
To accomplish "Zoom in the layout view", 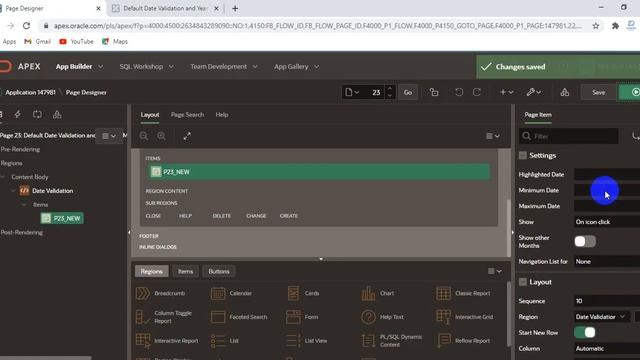I will click(162, 136).
